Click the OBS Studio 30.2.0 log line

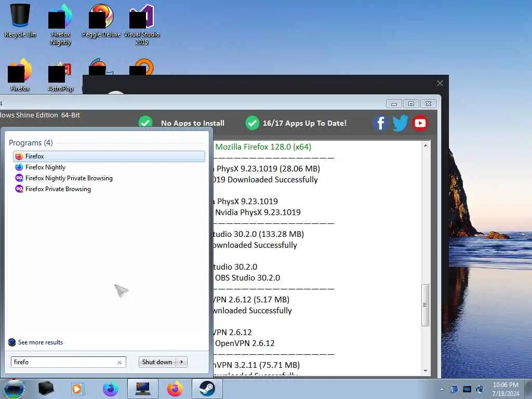click(248, 277)
